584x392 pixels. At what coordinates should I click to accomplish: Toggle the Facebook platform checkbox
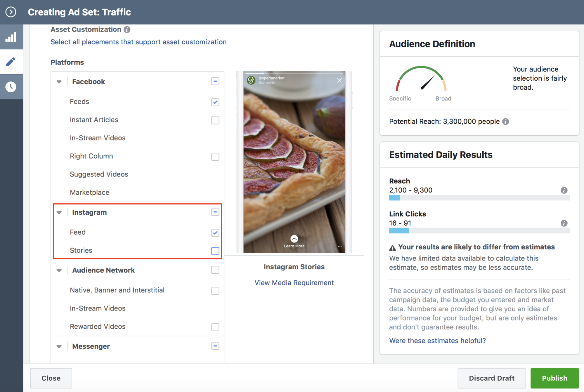[x=215, y=81]
